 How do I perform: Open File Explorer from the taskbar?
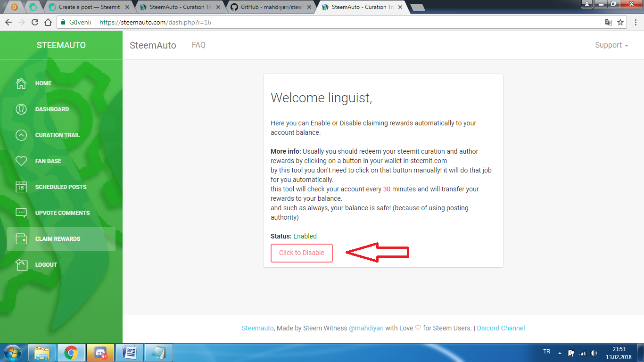(x=42, y=353)
